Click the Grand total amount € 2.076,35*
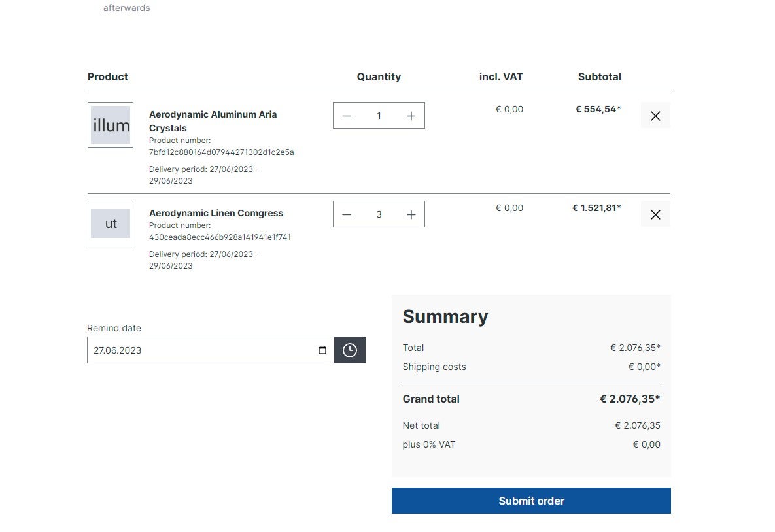This screenshot has width=775, height=532. point(630,399)
